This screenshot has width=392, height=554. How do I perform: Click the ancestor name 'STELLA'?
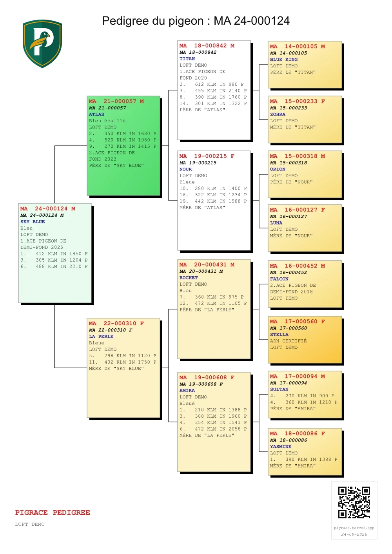click(x=279, y=335)
